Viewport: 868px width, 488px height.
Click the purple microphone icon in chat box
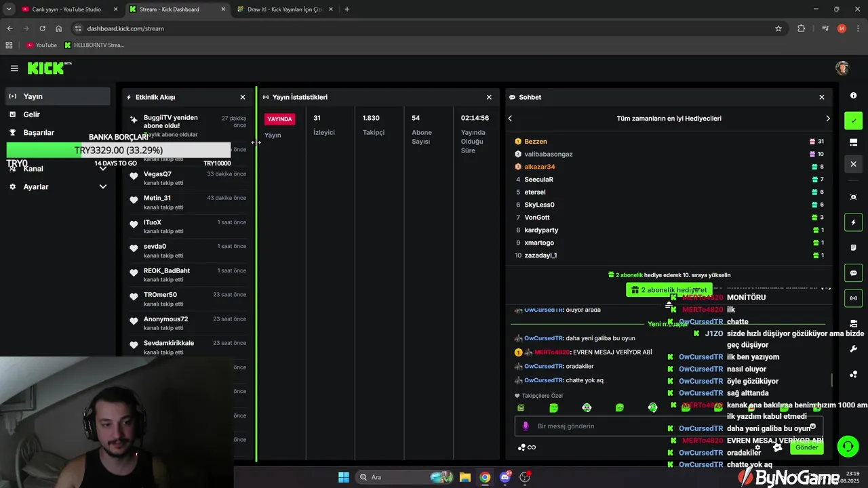[526, 426]
